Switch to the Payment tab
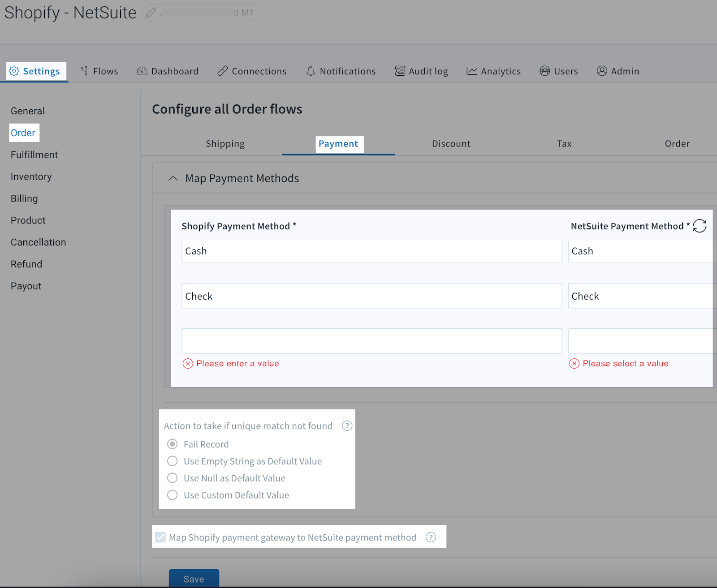 tap(338, 144)
